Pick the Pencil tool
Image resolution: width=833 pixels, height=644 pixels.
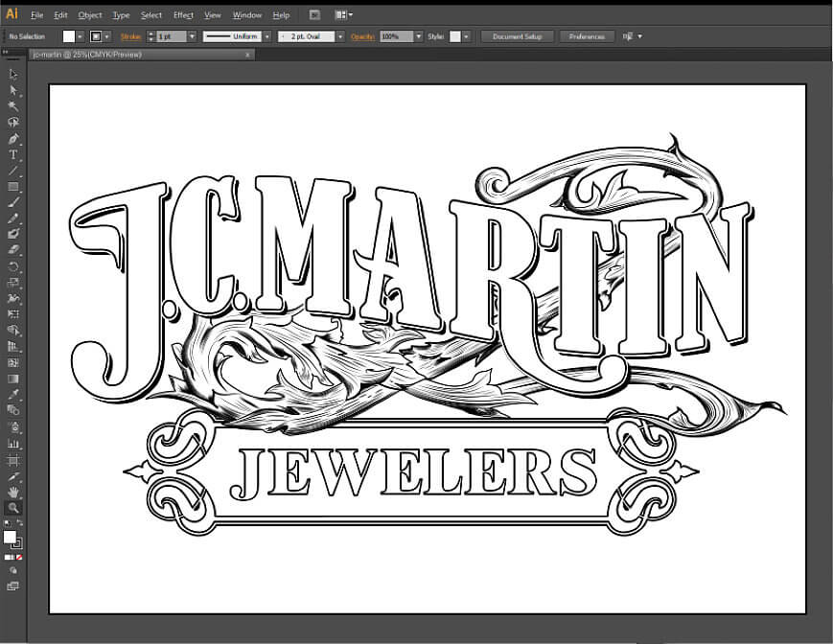point(13,218)
